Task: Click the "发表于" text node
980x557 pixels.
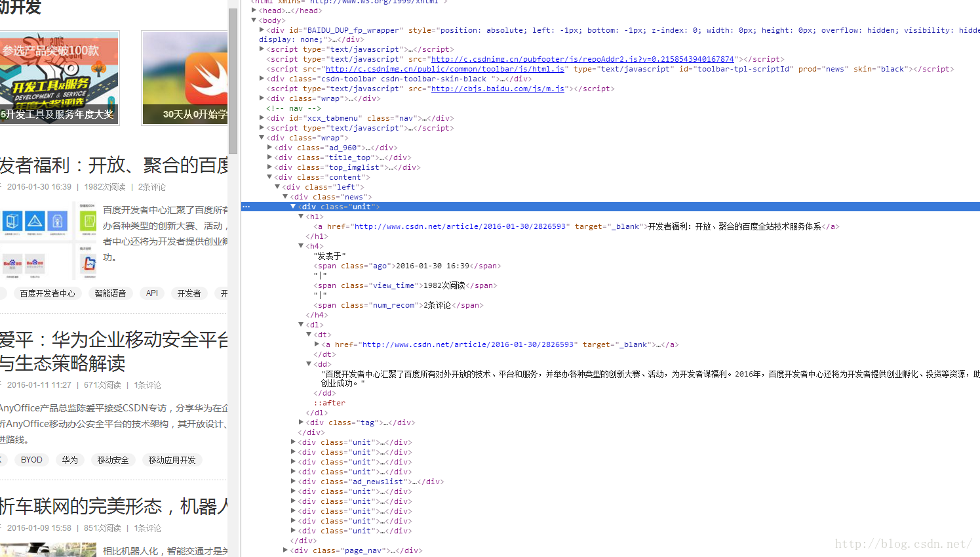Action: 330,256
